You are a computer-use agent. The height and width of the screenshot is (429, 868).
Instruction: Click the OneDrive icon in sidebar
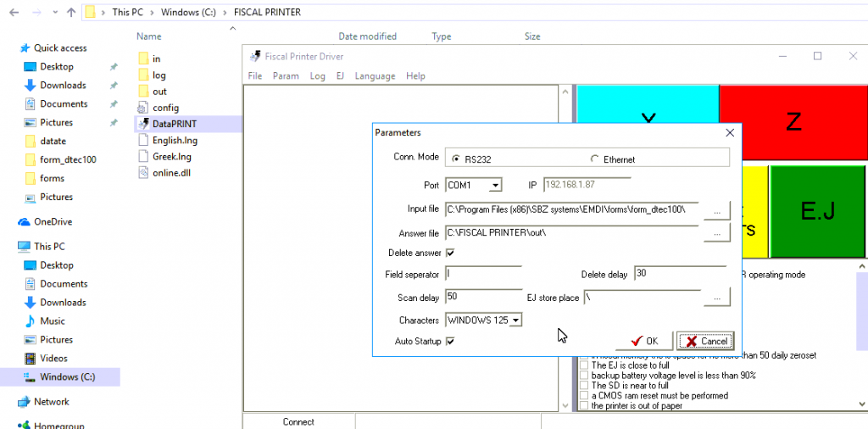25,222
